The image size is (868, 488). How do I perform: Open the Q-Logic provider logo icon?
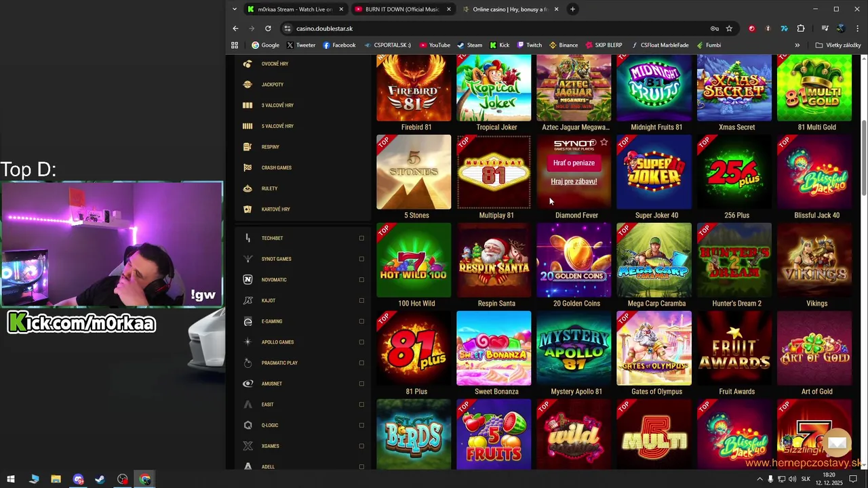pyautogui.click(x=248, y=426)
